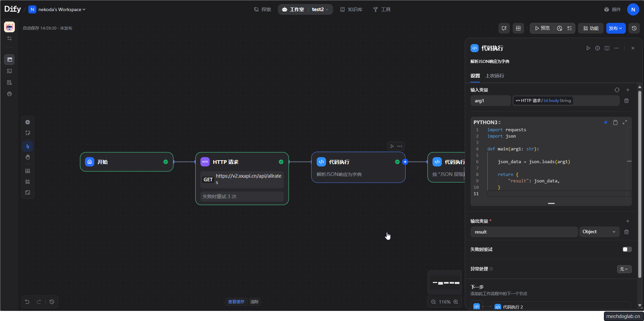The height and width of the screenshot is (321, 644).
Task: Delete the result output variable
Action: 626,232
